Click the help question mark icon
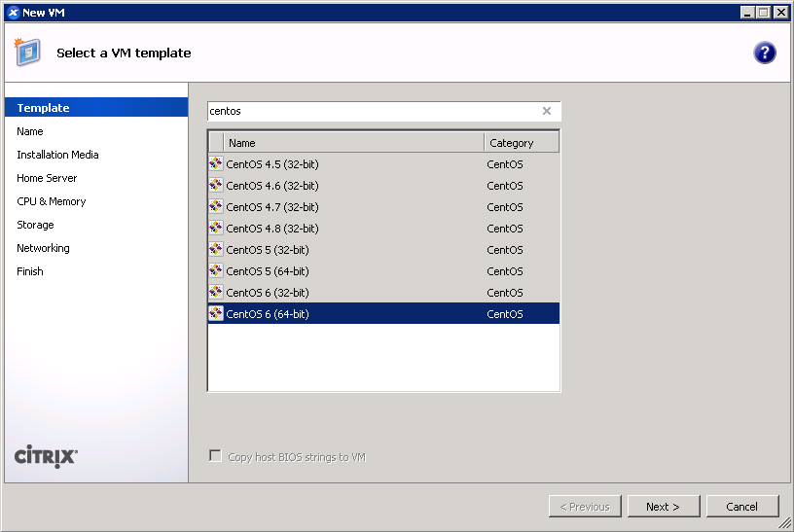This screenshot has width=794, height=532. pos(764,53)
